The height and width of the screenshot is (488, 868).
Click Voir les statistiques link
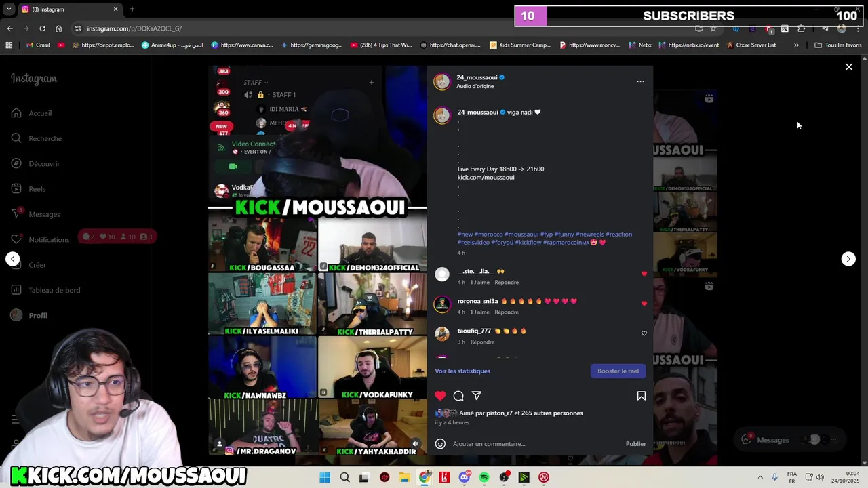(x=462, y=371)
